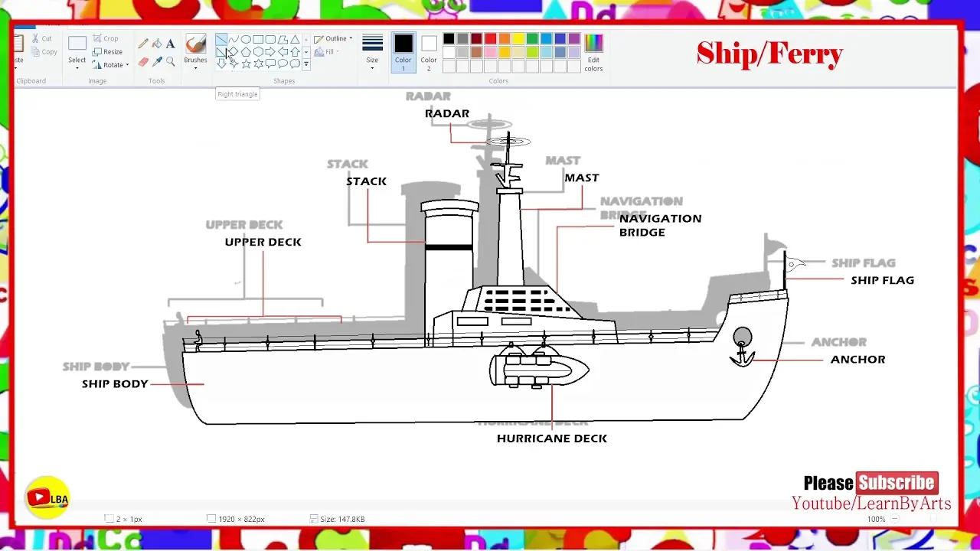
Task: Pick the Down arrow shape
Action: [x=221, y=64]
